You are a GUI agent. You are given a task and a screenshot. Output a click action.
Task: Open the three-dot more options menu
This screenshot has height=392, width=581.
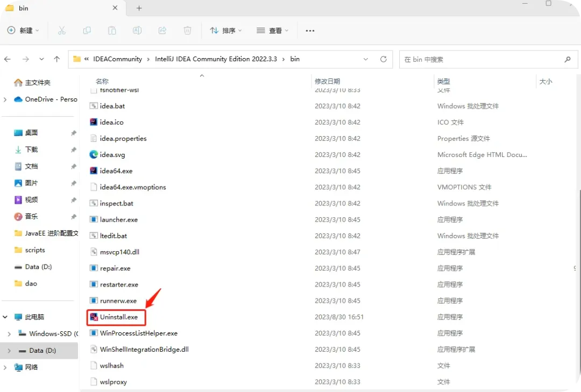(310, 31)
